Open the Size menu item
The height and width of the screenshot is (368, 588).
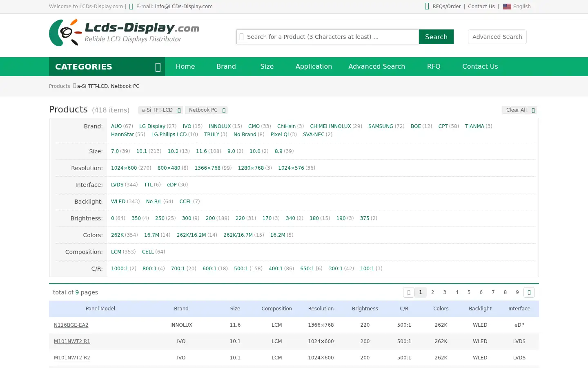(267, 67)
